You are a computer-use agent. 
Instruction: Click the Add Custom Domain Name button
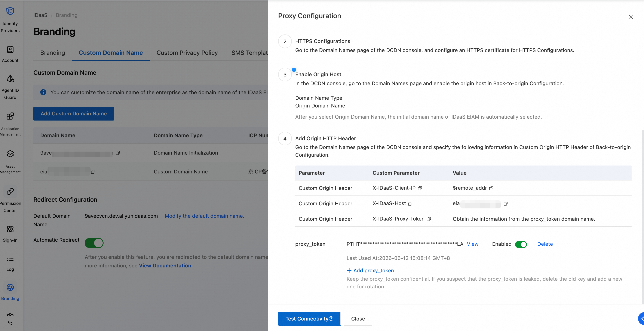tap(74, 114)
